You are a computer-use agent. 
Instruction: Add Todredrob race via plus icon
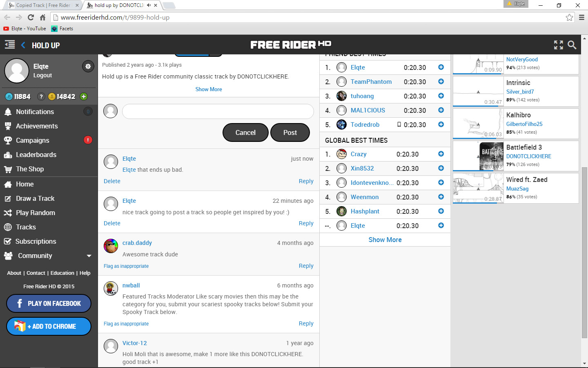(x=441, y=124)
